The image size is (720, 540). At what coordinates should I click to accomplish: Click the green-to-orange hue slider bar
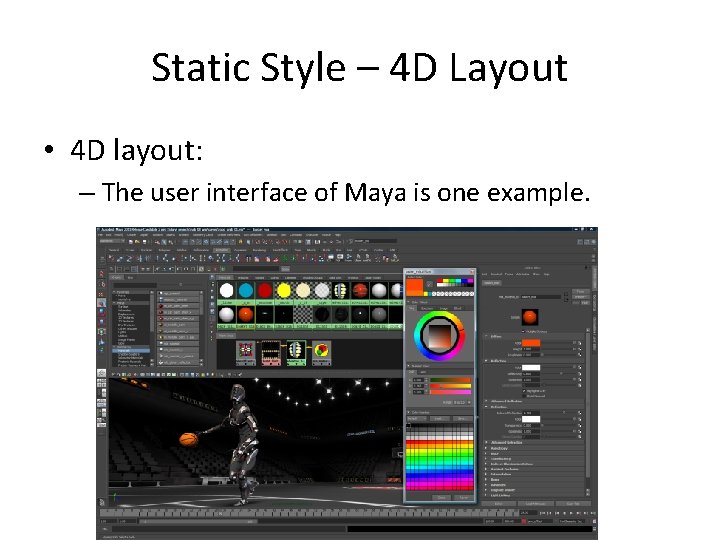point(450,380)
